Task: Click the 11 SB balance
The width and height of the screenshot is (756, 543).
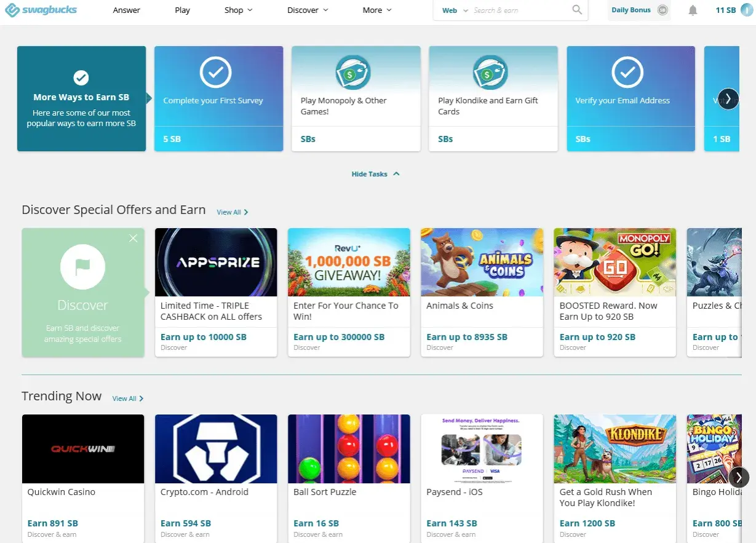Action: click(x=725, y=10)
